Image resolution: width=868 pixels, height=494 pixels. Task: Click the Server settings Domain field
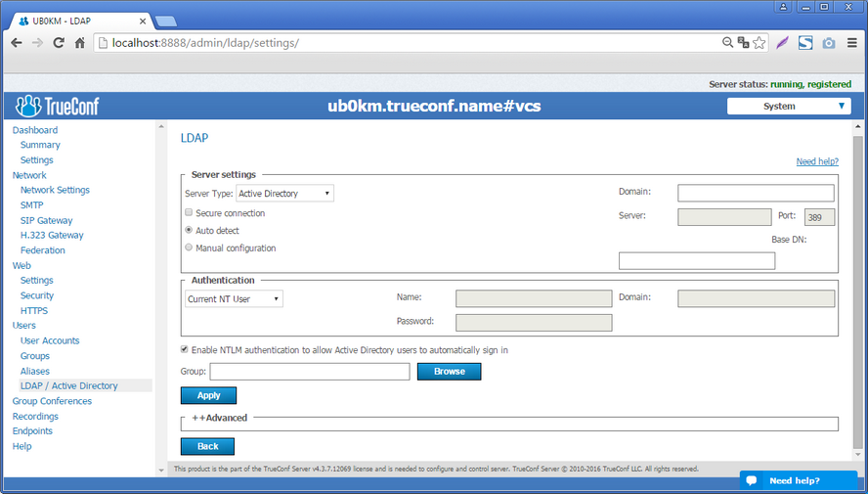pos(756,193)
